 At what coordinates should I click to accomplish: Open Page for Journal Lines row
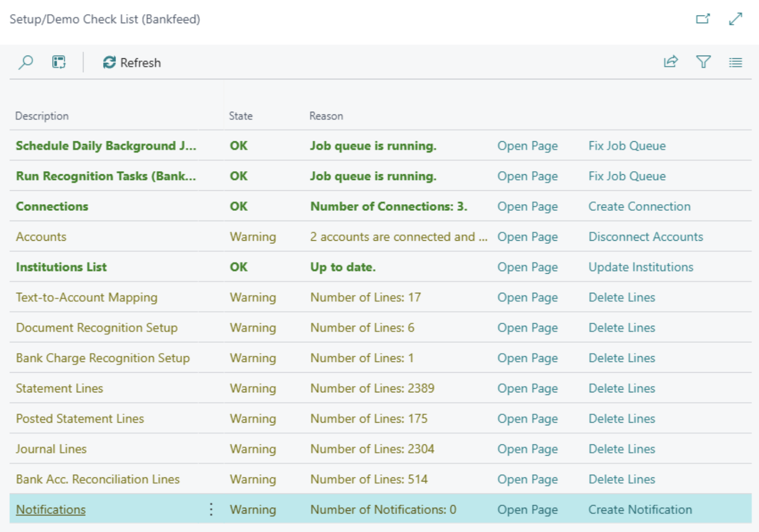pos(527,449)
